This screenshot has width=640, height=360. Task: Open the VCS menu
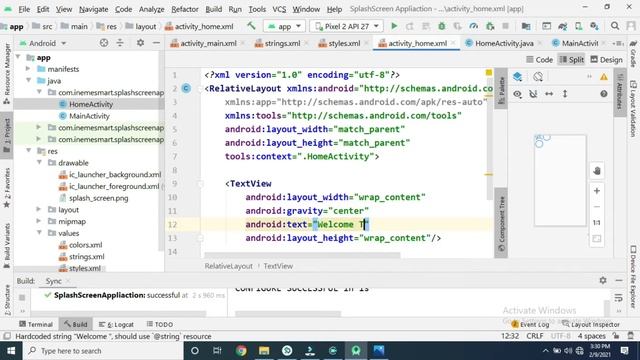coord(279,9)
